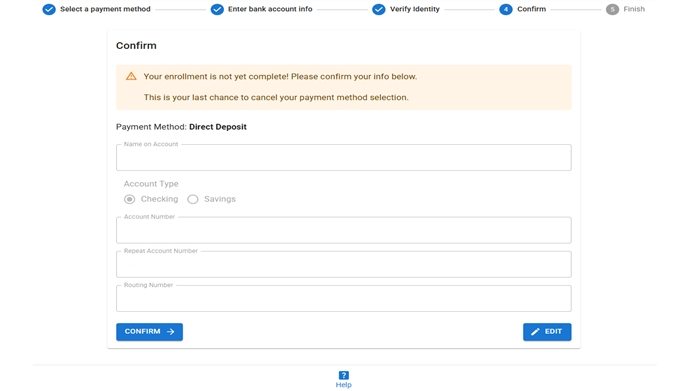The image size is (690, 391).
Task: Go to Enter bank account info step
Action: pos(270,9)
